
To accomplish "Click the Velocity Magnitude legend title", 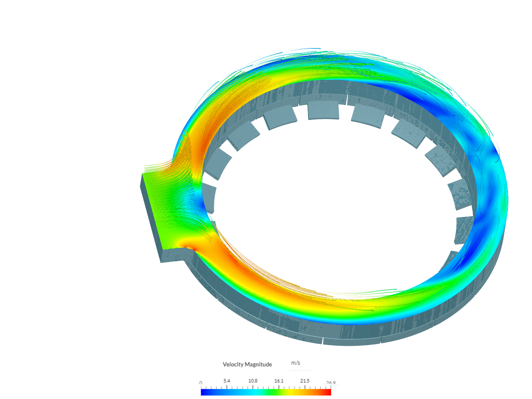I will [247, 364].
